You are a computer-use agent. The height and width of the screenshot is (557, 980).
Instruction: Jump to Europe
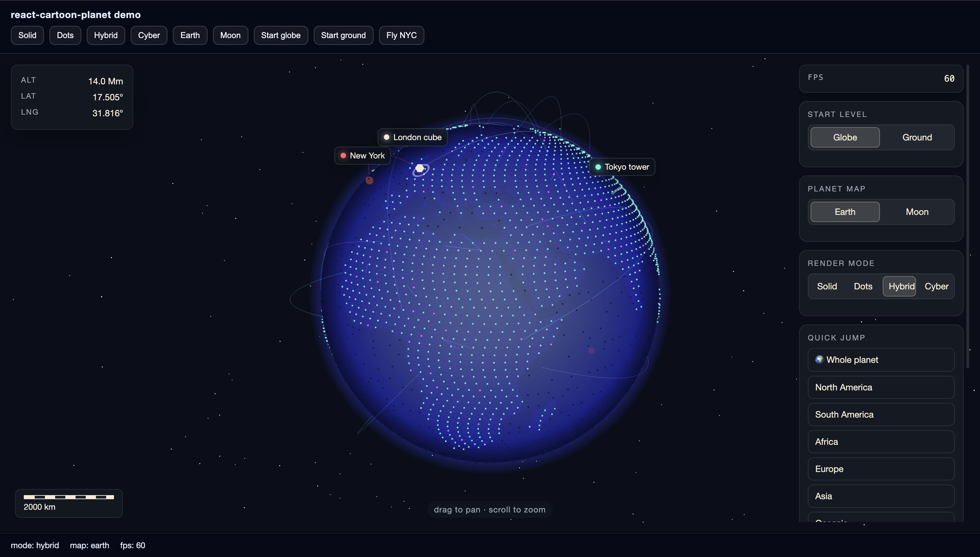click(x=881, y=469)
